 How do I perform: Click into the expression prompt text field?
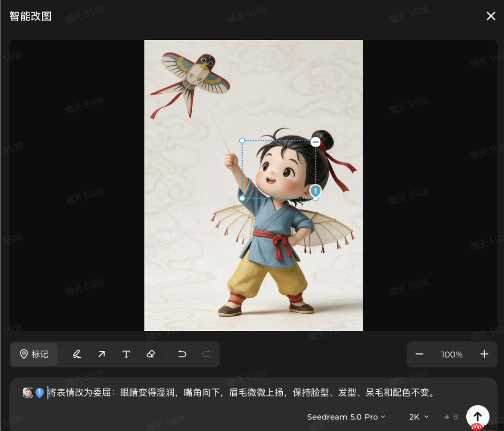pos(242,393)
